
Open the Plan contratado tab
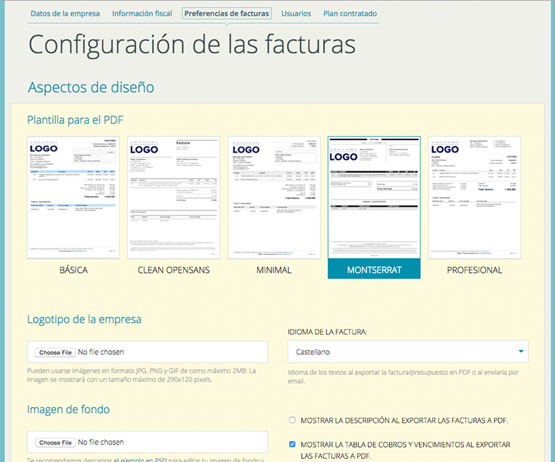tap(350, 13)
